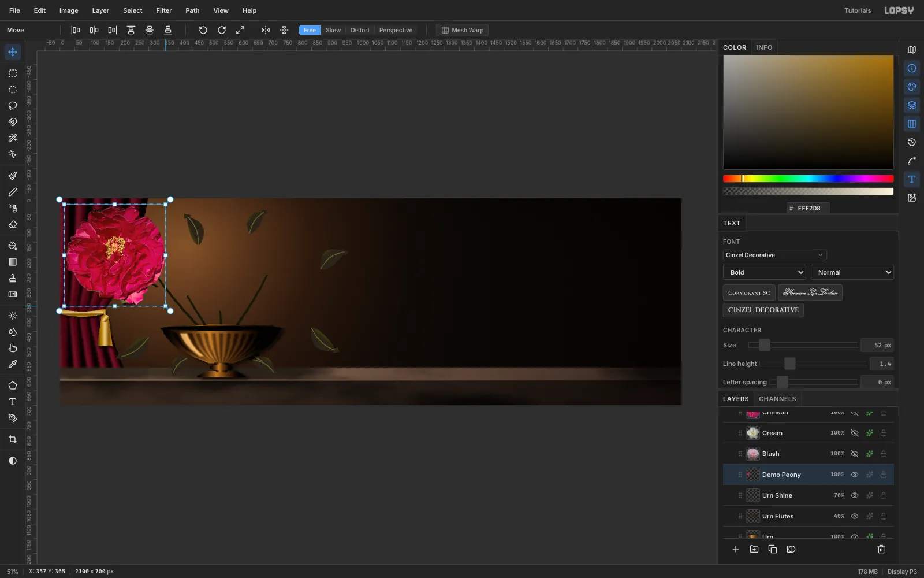The image size is (924, 578).
Task: Duplicate the selected layer
Action: pos(773,549)
